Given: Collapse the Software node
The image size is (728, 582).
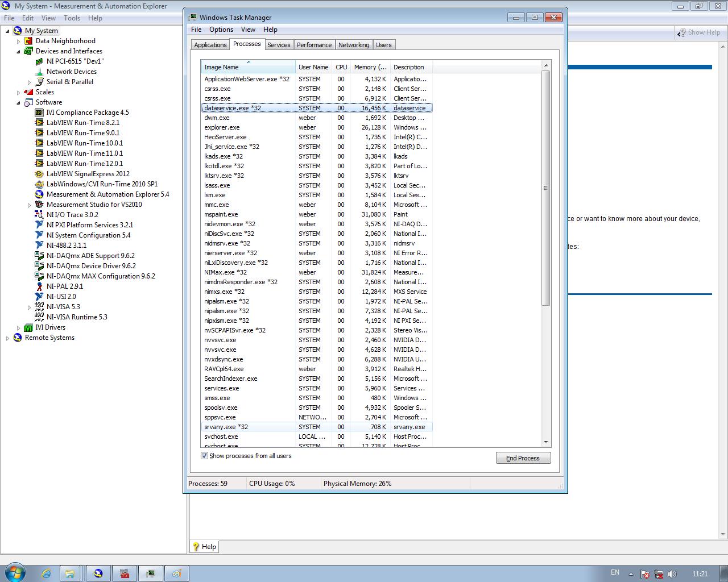Looking at the screenshot, I should pos(18,102).
